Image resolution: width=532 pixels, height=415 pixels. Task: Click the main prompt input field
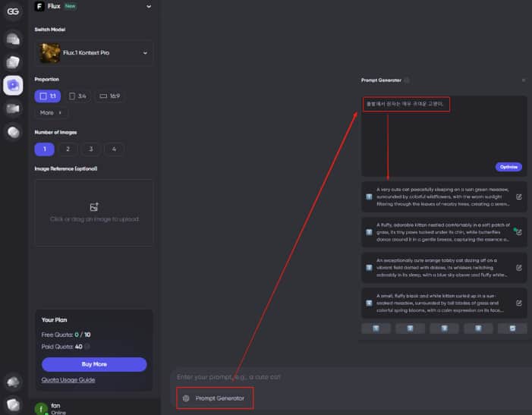coord(349,377)
